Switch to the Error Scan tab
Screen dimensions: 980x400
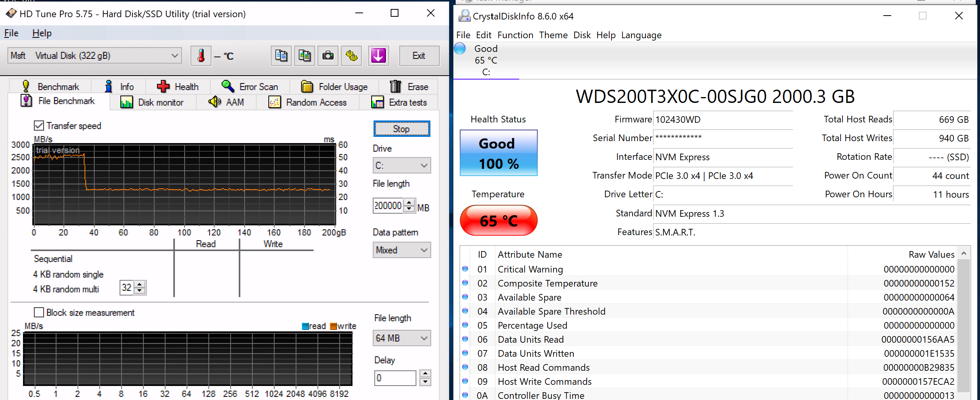(x=250, y=87)
